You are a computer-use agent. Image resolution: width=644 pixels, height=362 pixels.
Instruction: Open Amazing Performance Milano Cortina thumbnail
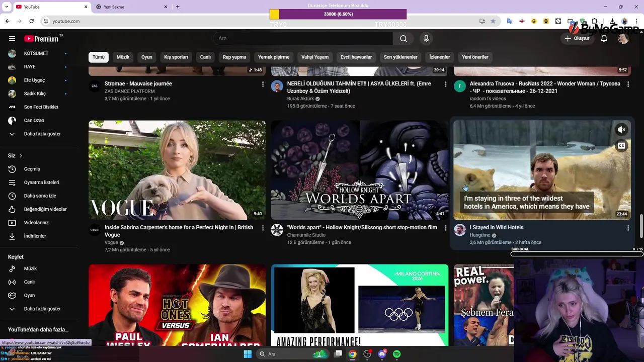[x=360, y=305]
